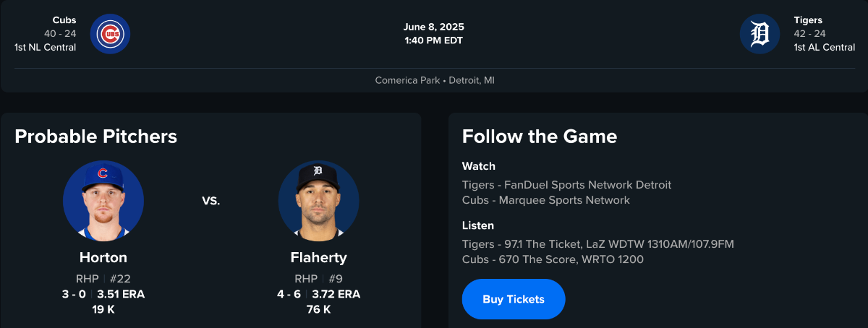Click the Tigers team name
868x328 pixels.
tap(808, 20)
